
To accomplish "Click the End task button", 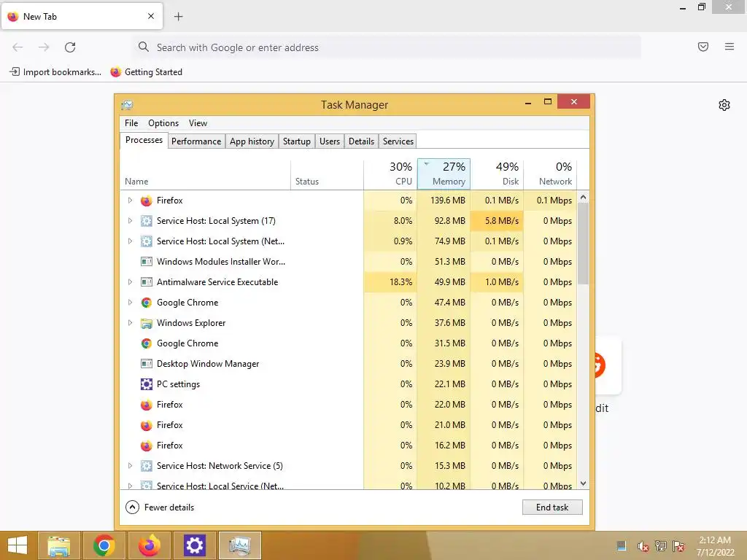I will click(x=552, y=507).
